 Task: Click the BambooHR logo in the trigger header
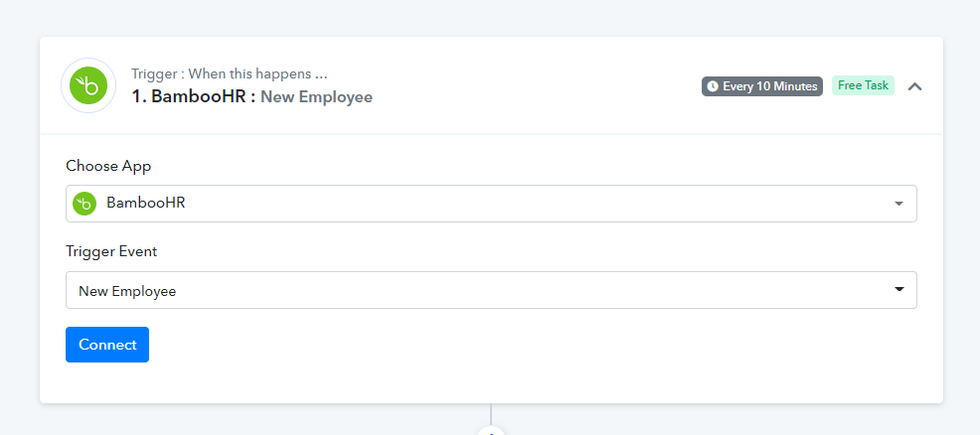[89, 86]
